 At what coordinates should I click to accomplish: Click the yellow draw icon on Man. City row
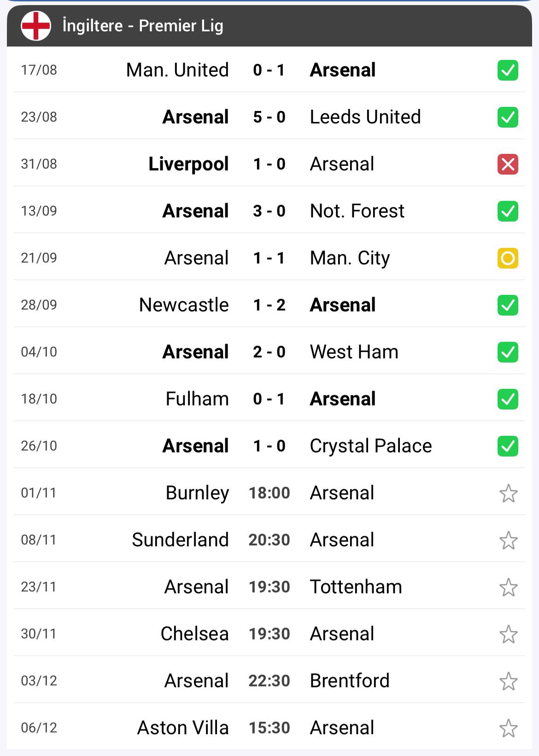tap(508, 258)
